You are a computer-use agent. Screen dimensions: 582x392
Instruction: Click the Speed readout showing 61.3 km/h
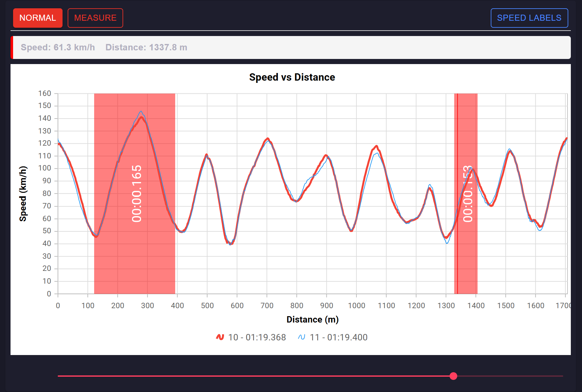[58, 47]
